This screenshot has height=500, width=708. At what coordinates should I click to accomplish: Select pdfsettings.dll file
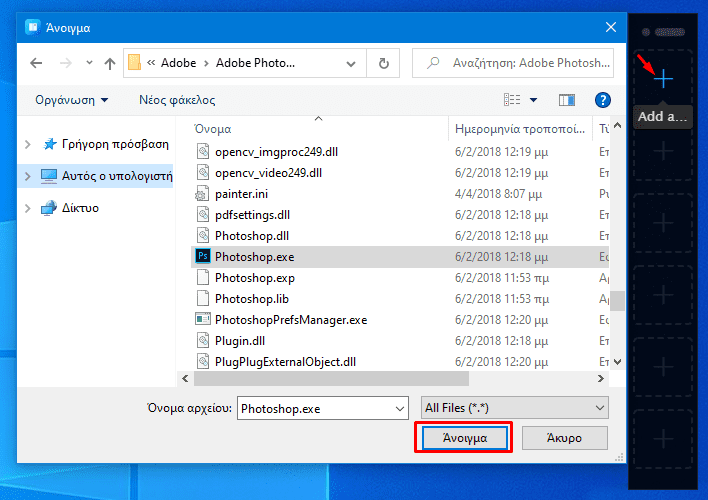pos(252,215)
